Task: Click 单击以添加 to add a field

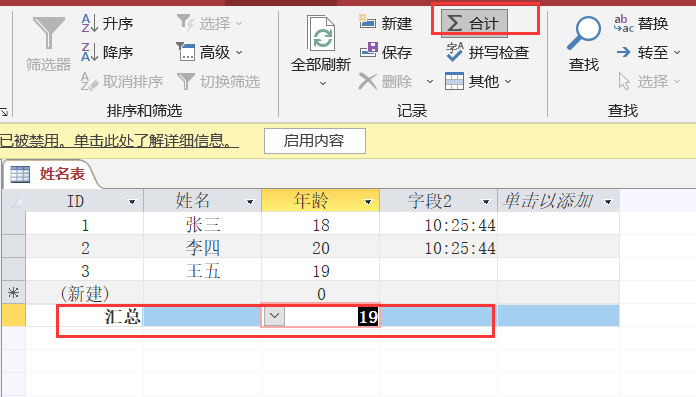Action: click(x=549, y=201)
